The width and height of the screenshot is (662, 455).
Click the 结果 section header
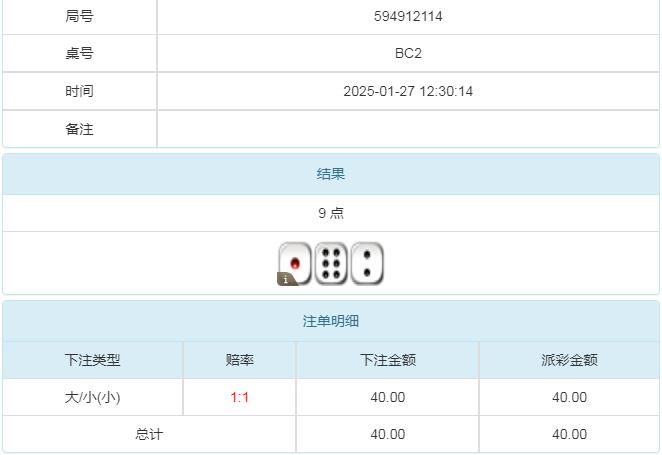[331, 174]
